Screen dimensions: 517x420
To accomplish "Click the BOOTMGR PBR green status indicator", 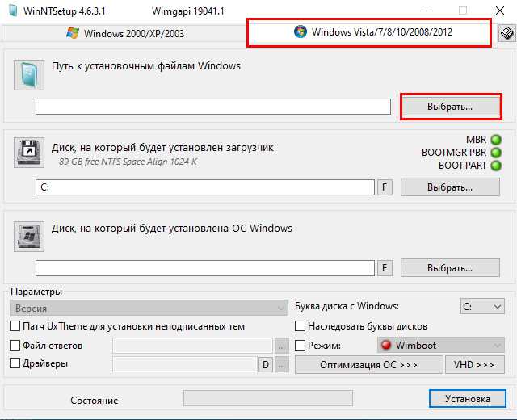I will point(496,153).
